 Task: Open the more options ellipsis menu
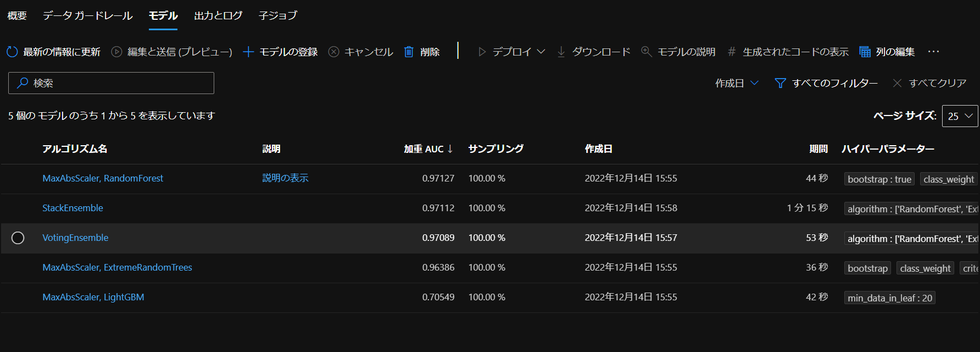point(933,52)
